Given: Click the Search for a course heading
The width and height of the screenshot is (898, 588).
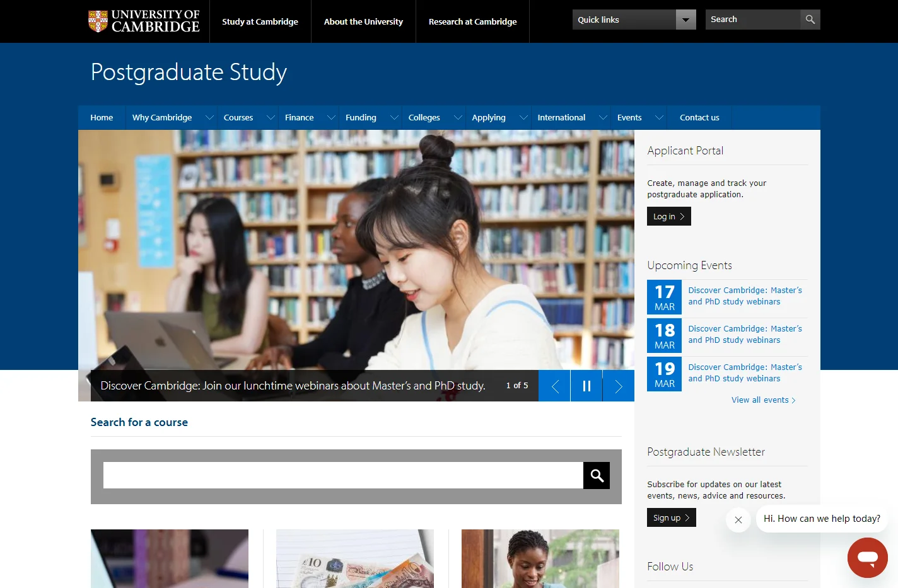Looking at the screenshot, I should [x=139, y=422].
